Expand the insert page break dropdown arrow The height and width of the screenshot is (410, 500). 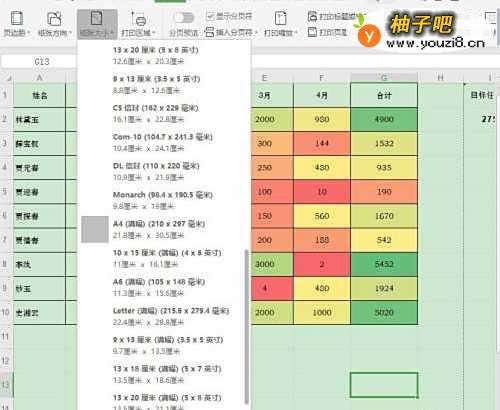[x=256, y=33]
